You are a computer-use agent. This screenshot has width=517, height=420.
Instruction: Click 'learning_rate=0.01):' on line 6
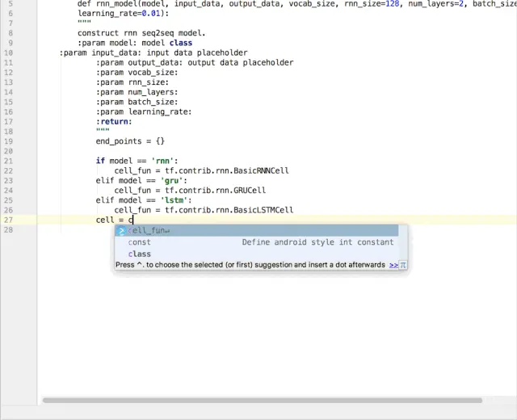pos(123,14)
